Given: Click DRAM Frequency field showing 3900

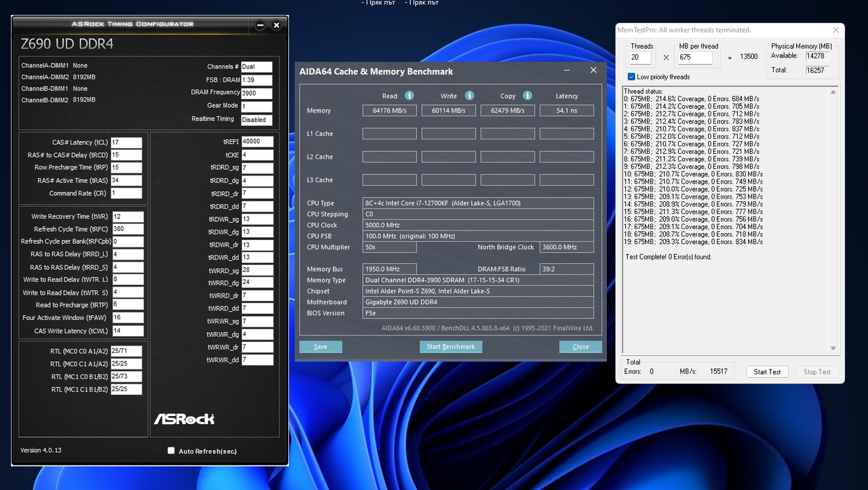Looking at the screenshot, I should 256,94.
